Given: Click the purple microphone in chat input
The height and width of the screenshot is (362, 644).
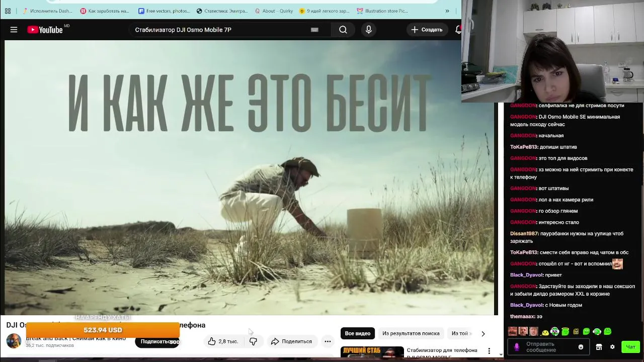Looking at the screenshot, I should tap(516, 347).
